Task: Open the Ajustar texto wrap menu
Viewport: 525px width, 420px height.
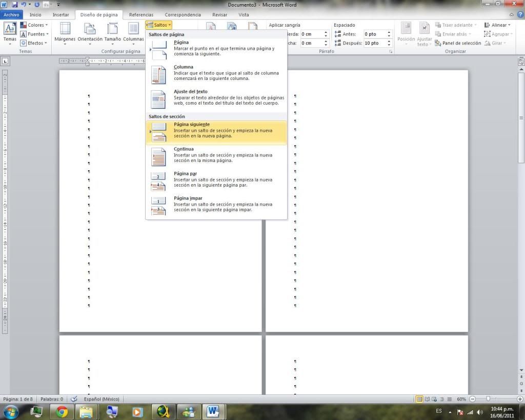Action: tap(424, 33)
